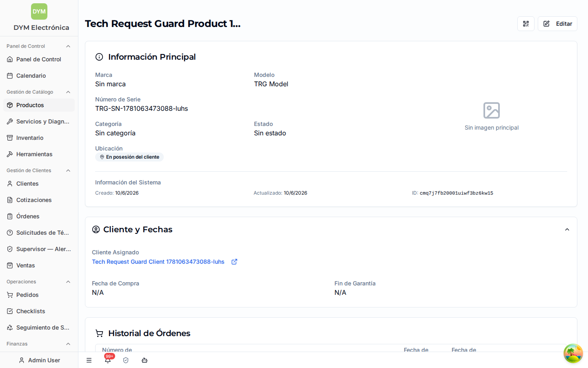The width and height of the screenshot is (588, 368).
Task: Click the Información Principal info icon
Action: 99,57
